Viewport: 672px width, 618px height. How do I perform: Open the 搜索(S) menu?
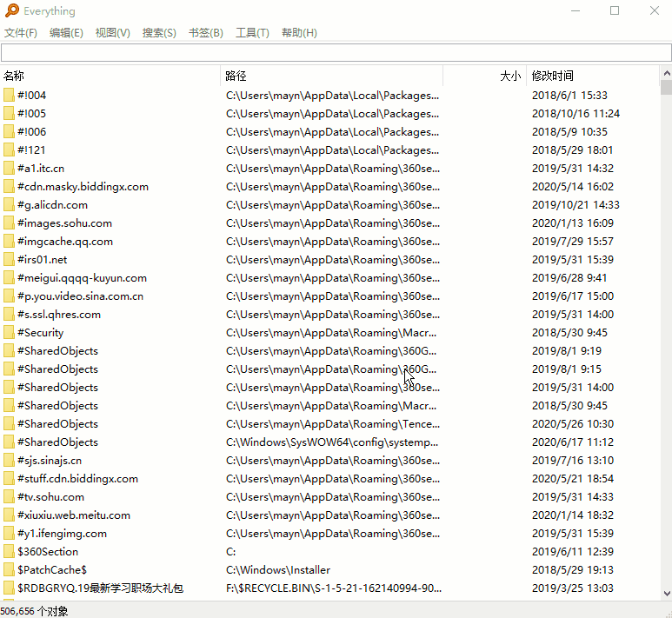[x=159, y=33]
